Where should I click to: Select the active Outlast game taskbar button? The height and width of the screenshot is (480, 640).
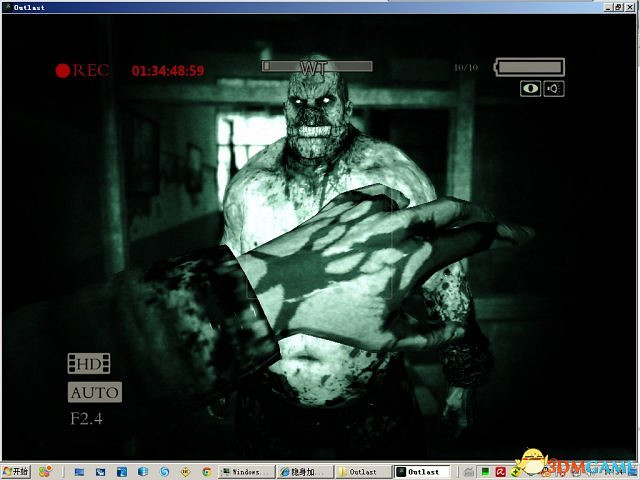tap(422, 472)
